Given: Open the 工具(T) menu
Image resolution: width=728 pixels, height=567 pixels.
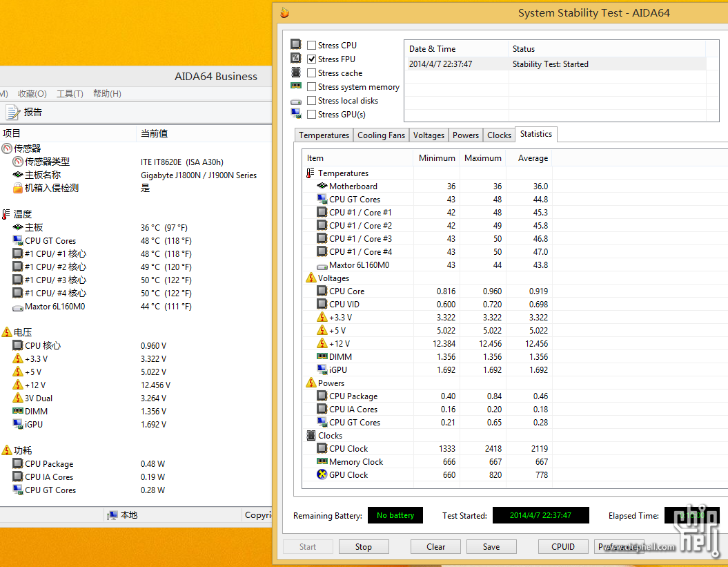Looking at the screenshot, I should click(x=70, y=94).
